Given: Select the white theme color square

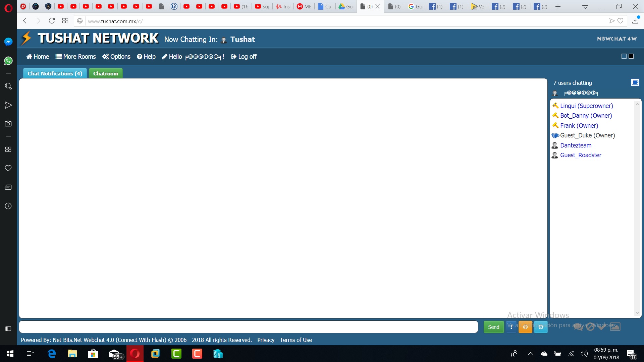Looking at the screenshot, I should coord(624,56).
